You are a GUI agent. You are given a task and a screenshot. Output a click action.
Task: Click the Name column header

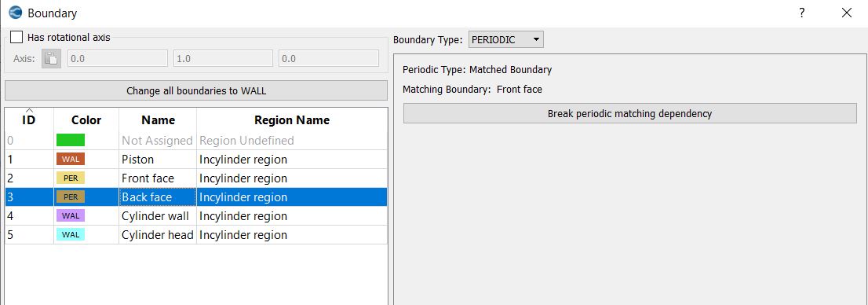coord(158,119)
